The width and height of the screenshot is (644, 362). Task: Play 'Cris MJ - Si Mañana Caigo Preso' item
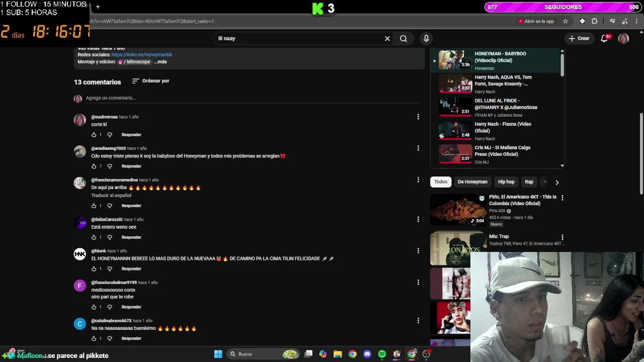pyautogui.click(x=496, y=154)
